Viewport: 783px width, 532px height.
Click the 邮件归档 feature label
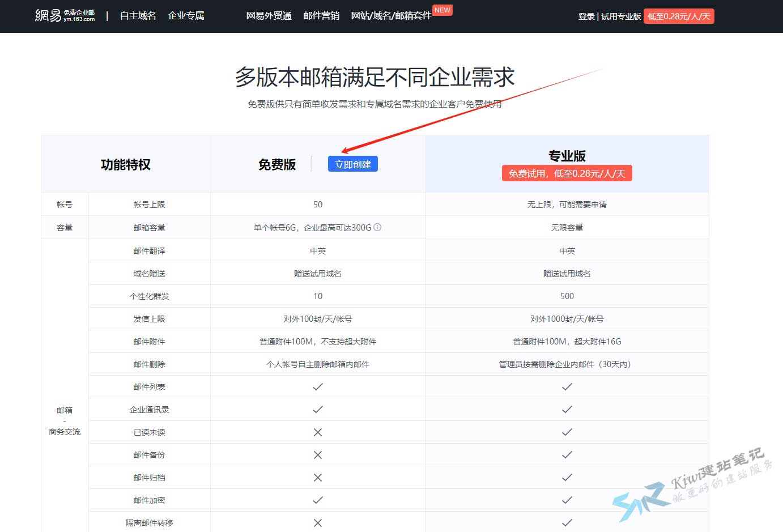(150, 478)
